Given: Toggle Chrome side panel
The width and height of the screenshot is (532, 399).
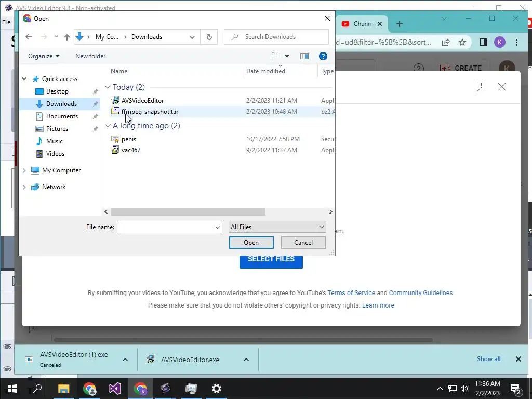Looking at the screenshot, I should click(483, 42).
